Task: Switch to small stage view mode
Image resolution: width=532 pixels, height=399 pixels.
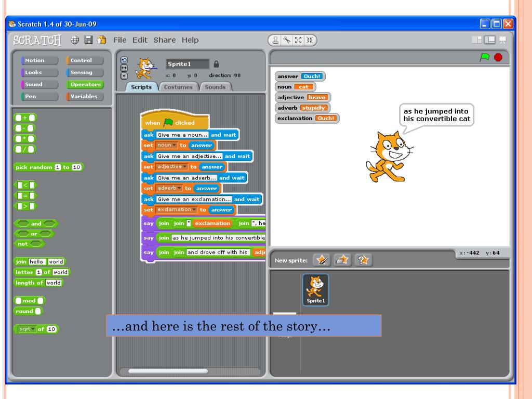Action: pos(477,40)
